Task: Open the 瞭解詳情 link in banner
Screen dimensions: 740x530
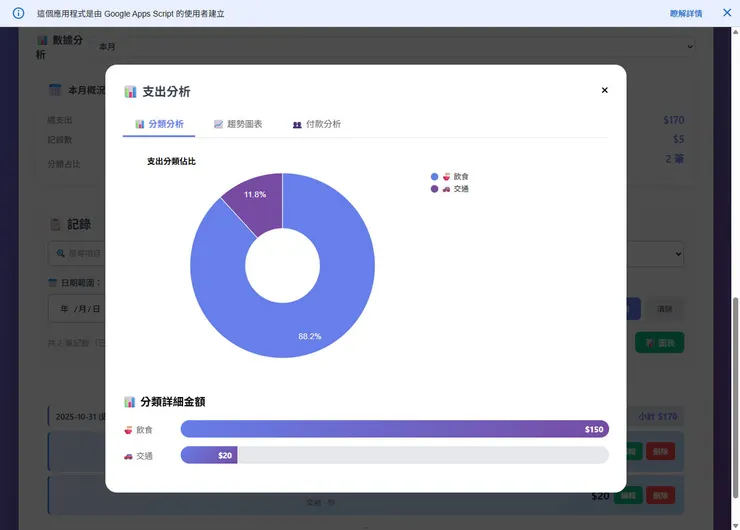Action: [686, 14]
